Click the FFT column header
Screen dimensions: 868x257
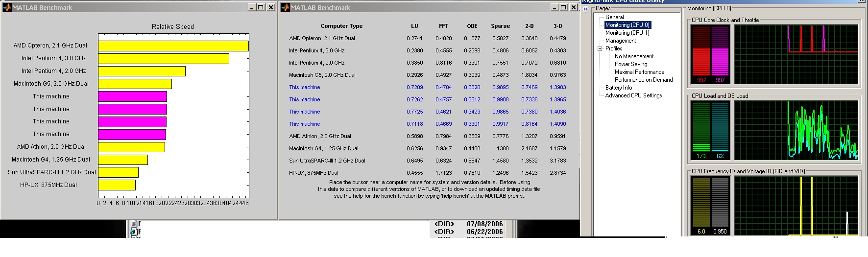(443, 26)
